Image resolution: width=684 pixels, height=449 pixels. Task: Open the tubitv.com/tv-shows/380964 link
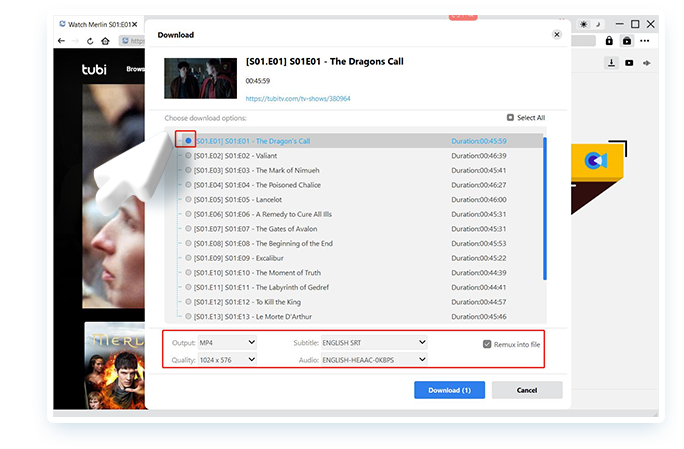[x=298, y=99]
